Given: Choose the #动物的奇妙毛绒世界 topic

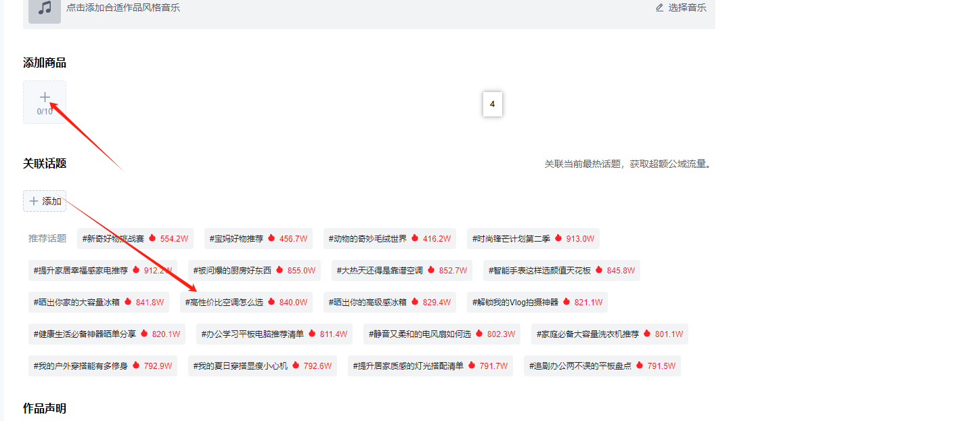Looking at the screenshot, I should tap(389, 239).
